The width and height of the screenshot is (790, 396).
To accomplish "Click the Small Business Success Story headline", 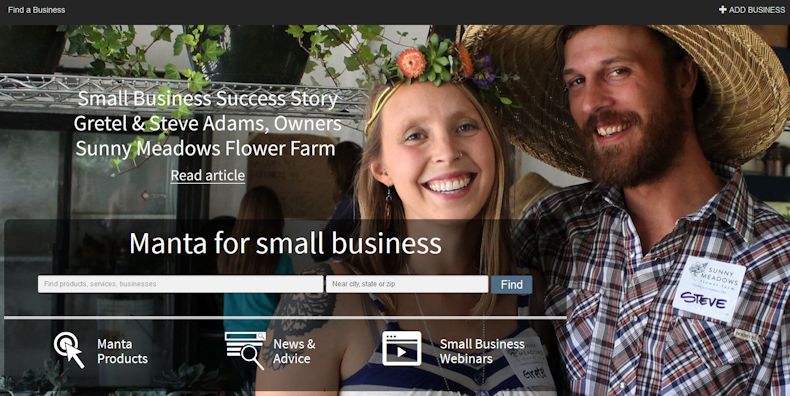I will coord(208,99).
